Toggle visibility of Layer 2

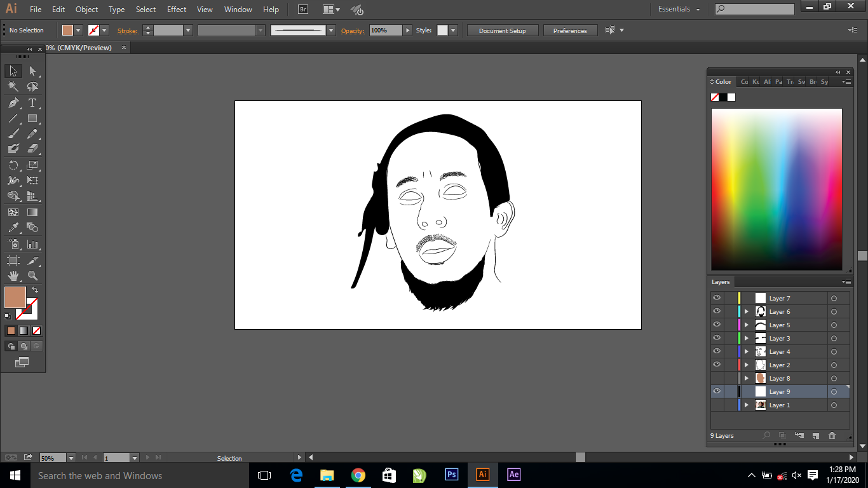[x=717, y=365]
